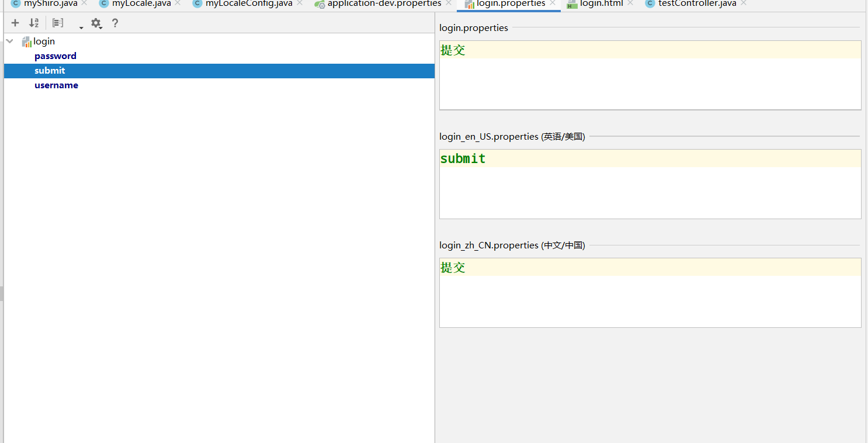Open the gear settings menu in toolbar
Image resolution: width=868 pixels, height=443 pixels.
click(x=96, y=23)
